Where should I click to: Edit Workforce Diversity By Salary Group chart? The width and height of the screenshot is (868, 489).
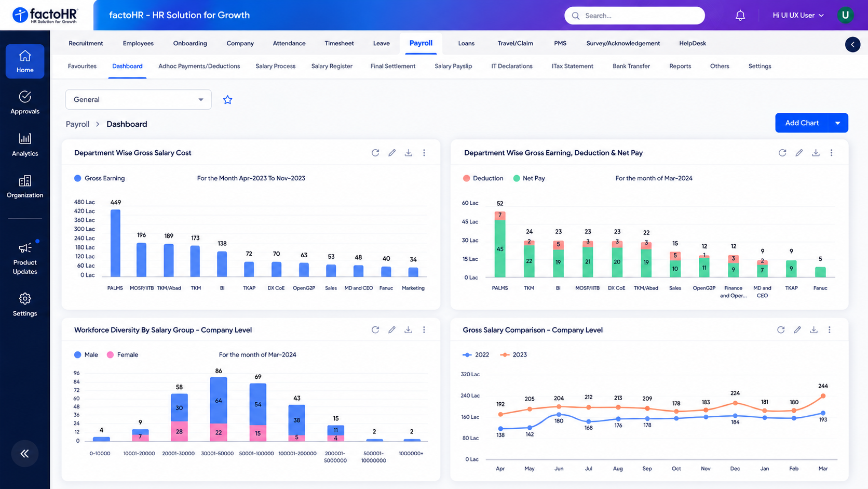(x=392, y=330)
